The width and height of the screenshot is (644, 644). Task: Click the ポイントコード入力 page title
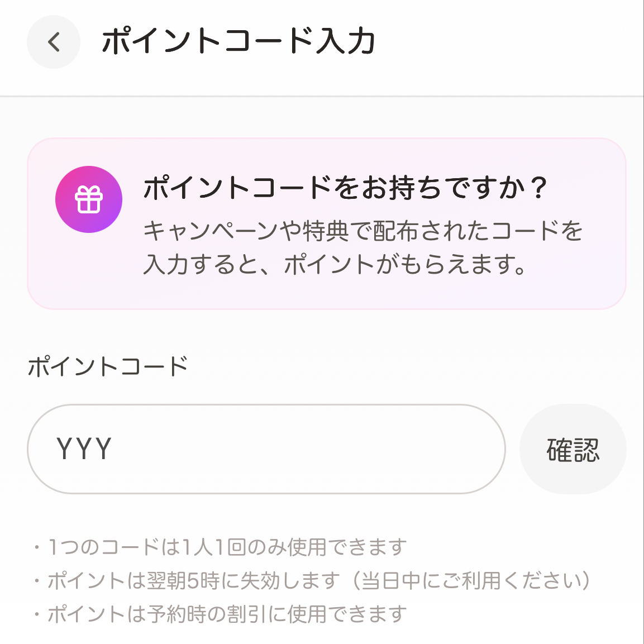[238, 41]
